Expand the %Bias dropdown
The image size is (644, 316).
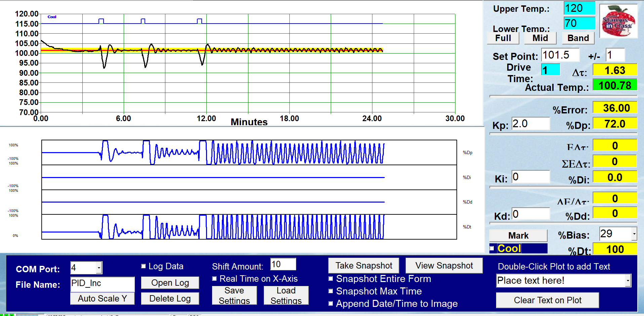634,234
